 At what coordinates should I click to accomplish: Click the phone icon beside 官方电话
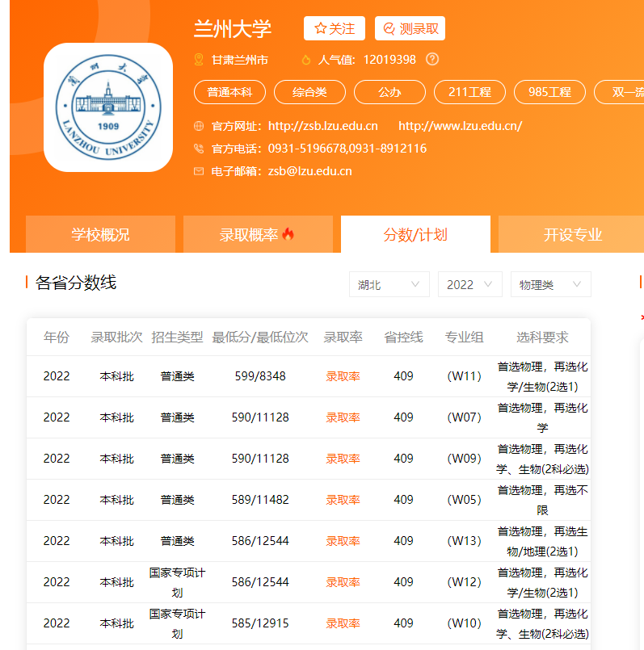[x=199, y=149]
